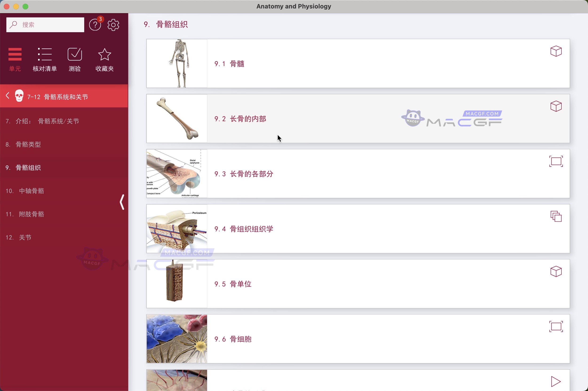Open fullscreen illustration for 9.3 长骨的各部分
The width and height of the screenshot is (588, 391).
(x=556, y=161)
